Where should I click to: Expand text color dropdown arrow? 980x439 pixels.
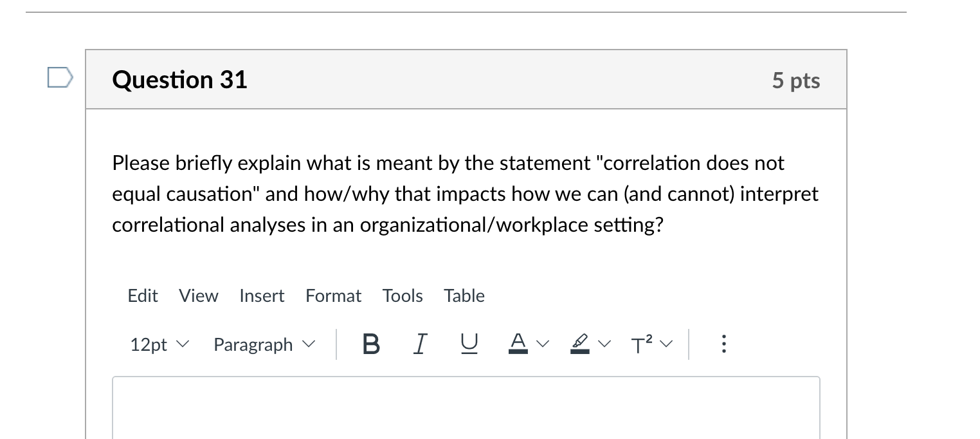pyautogui.click(x=543, y=345)
